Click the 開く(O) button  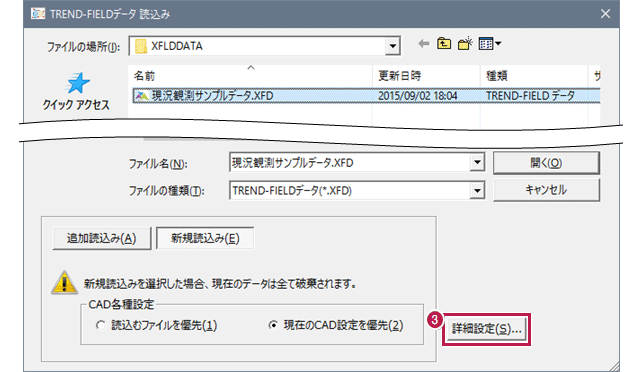(x=546, y=163)
